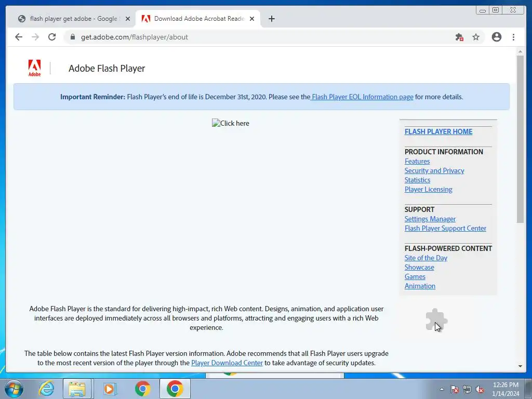
Task: Click the first Chrome taskbar icon
Action: (142, 389)
